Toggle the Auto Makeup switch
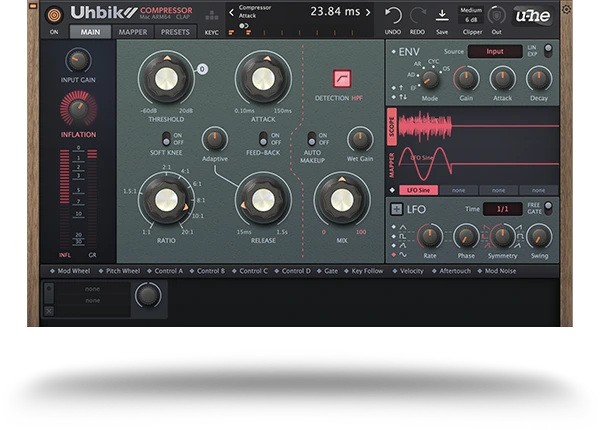Screen dimensions: 600x430 pos(311,138)
